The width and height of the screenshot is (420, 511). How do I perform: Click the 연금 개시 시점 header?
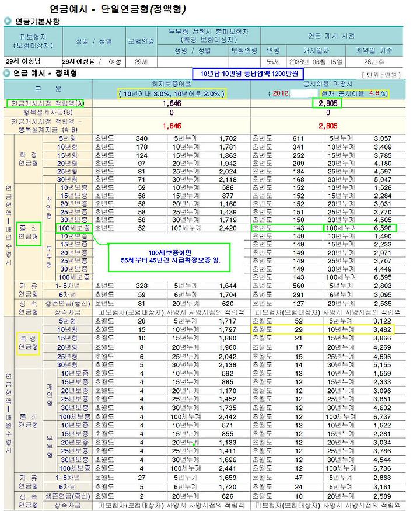tap(331, 36)
